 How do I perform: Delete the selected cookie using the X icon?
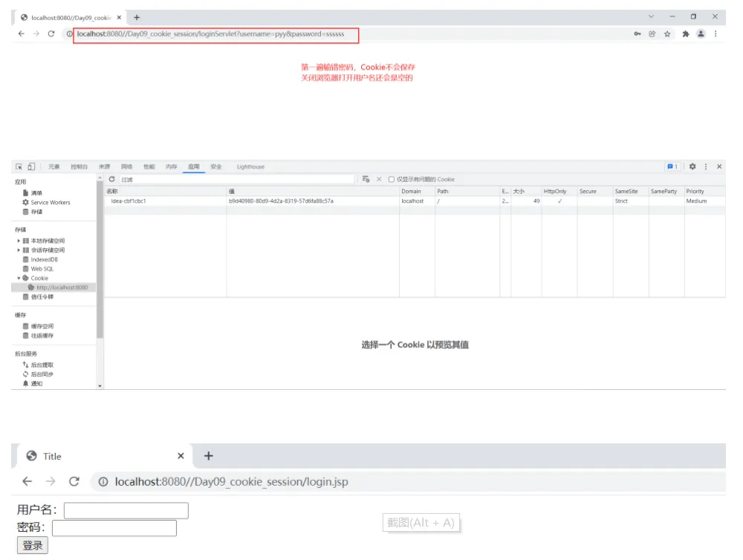[379, 179]
